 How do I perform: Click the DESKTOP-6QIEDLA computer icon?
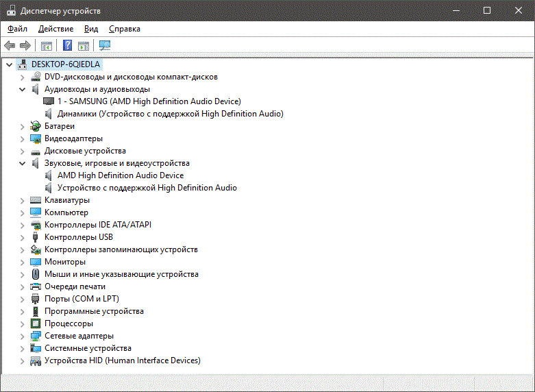point(23,64)
